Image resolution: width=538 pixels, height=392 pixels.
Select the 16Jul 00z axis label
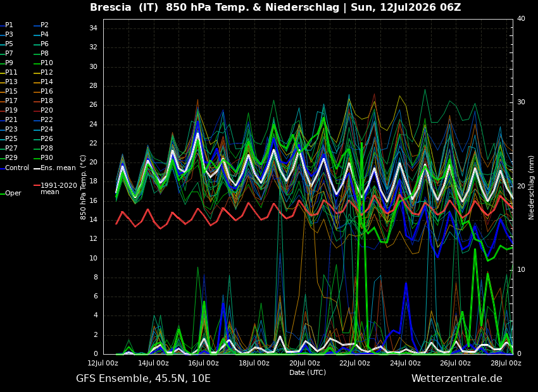204,363
